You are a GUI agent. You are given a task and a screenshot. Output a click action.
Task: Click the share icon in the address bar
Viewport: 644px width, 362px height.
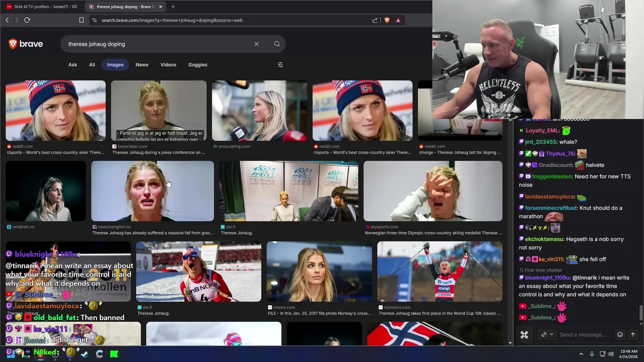point(375,20)
